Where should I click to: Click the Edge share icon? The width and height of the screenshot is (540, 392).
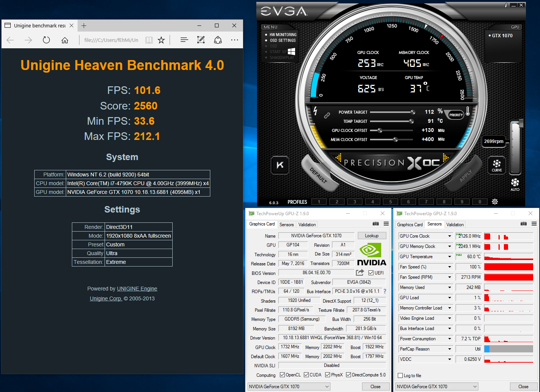click(218, 40)
